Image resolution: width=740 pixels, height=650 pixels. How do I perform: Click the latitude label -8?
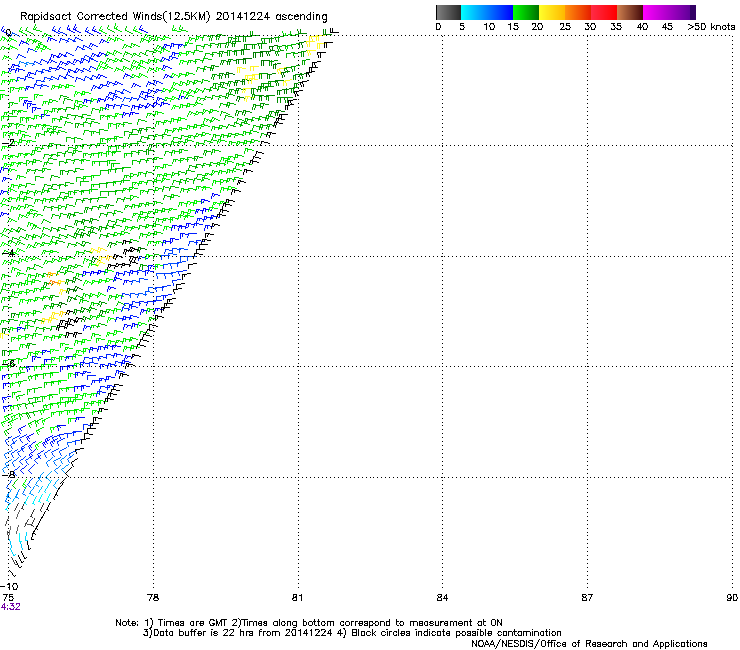pyautogui.click(x=9, y=475)
